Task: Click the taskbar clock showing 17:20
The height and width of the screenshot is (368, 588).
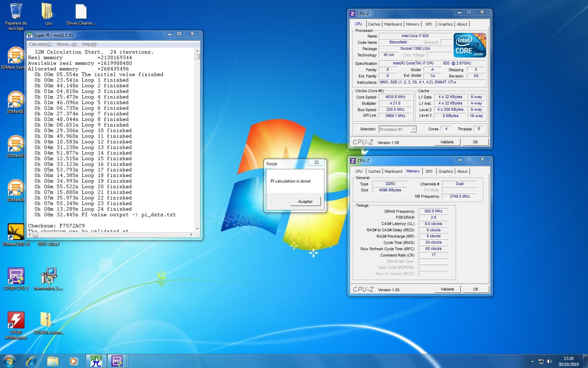Action: pyautogui.click(x=568, y=361)
